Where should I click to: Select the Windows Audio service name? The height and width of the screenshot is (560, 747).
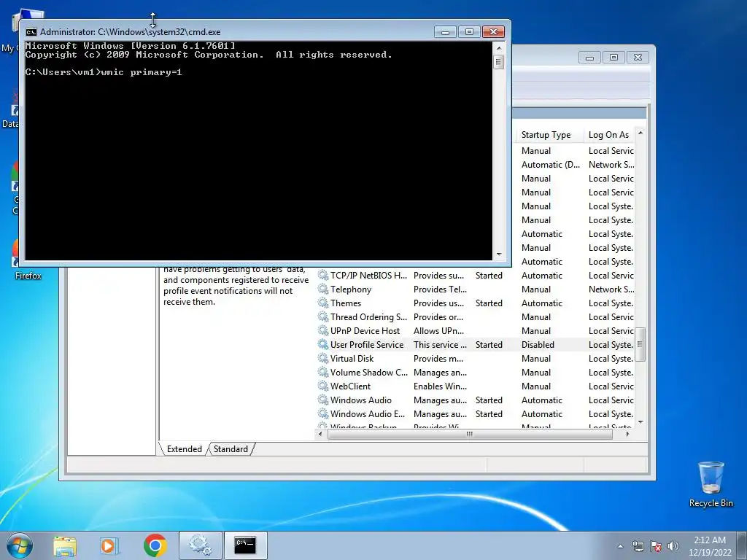(x=360, y=400)
